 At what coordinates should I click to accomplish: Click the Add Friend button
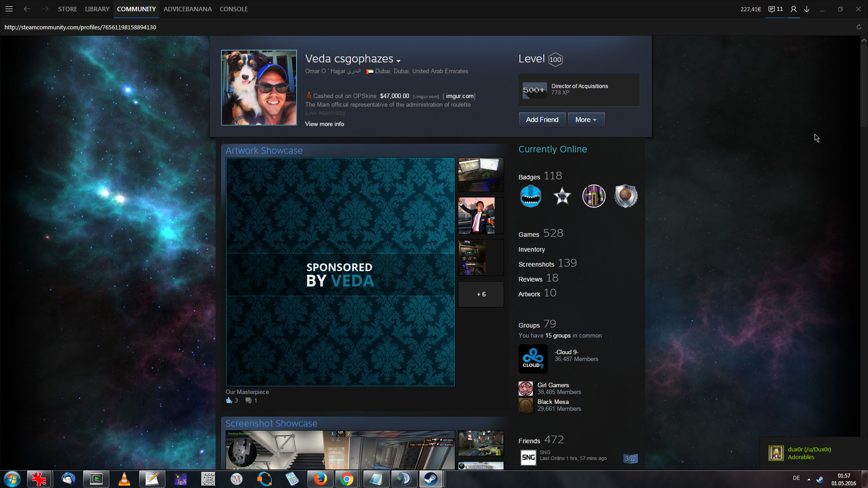[x=542, y=120]
